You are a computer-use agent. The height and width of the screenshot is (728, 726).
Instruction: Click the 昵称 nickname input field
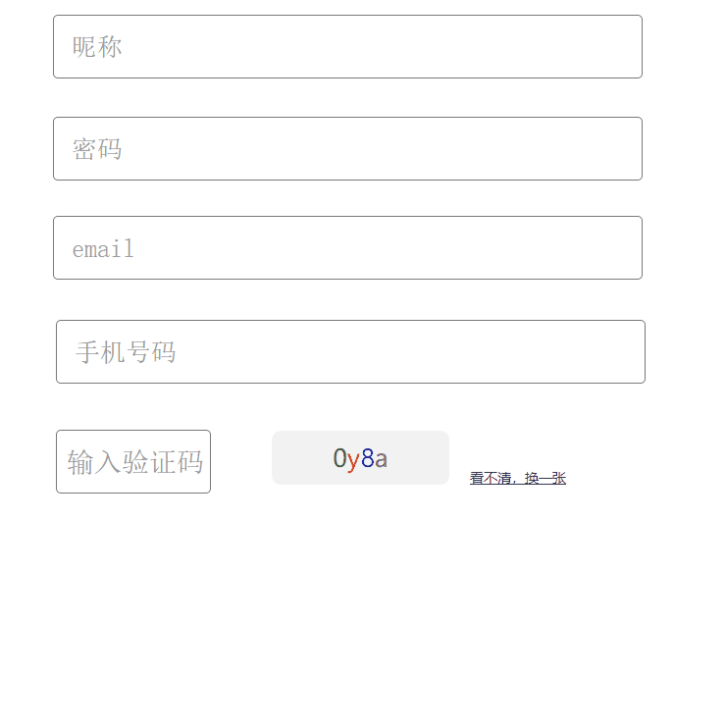click(347, 47)
